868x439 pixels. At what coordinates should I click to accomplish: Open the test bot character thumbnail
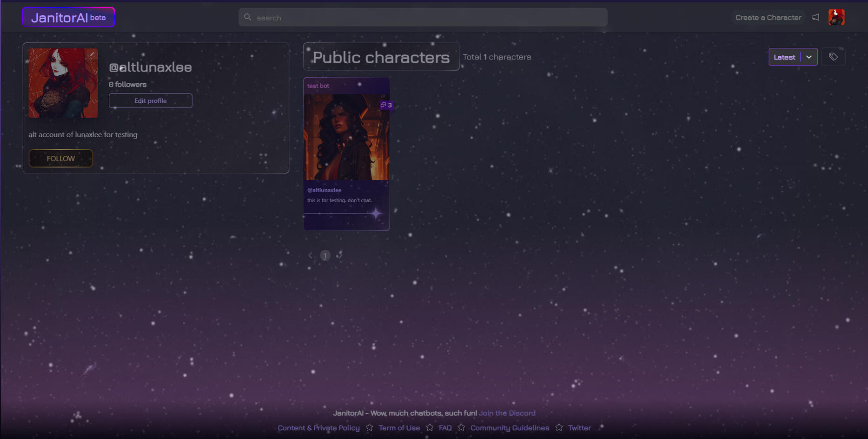click(x=346, y=137)
